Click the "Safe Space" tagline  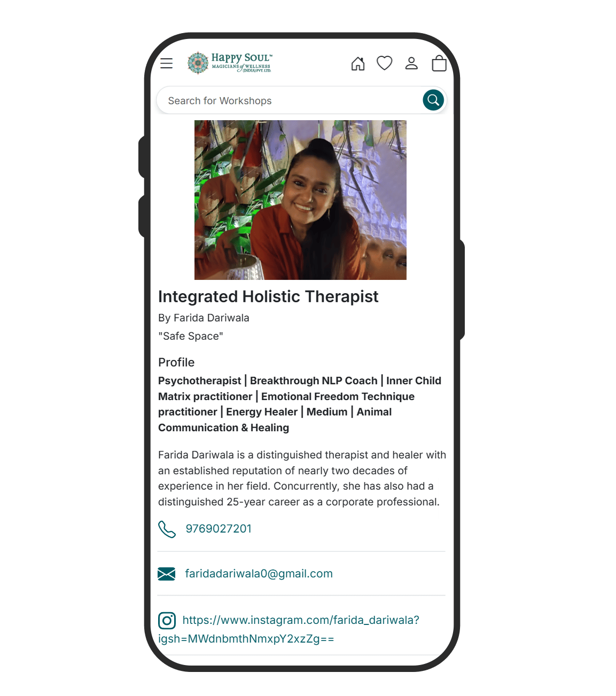(191, 336)
